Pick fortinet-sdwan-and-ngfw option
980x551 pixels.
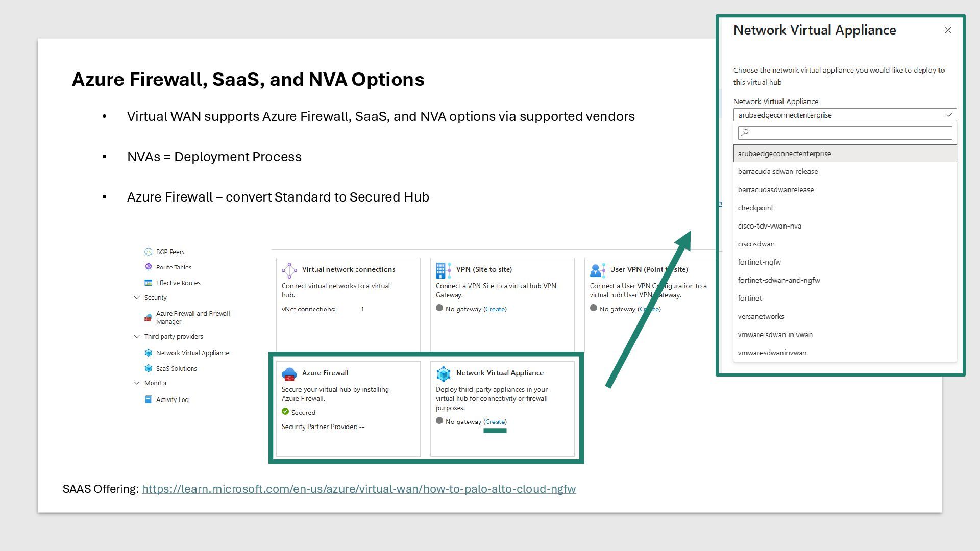click(845, 280)
